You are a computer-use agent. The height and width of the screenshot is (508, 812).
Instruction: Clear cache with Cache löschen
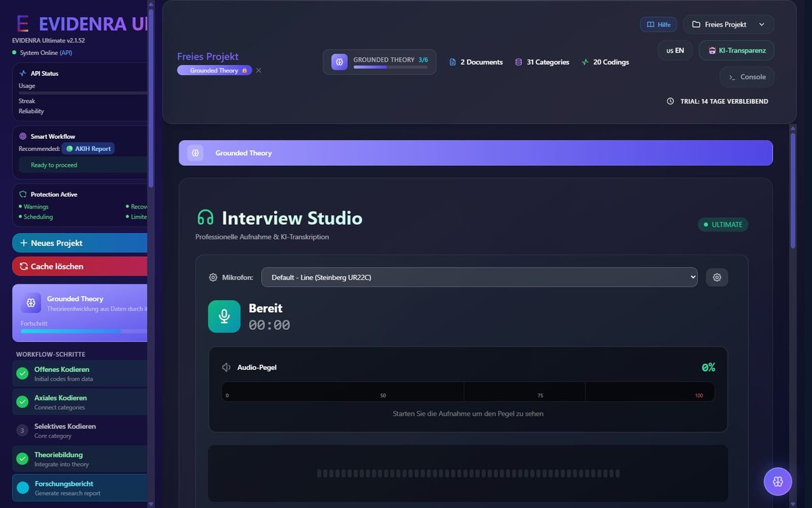[80, 266]
